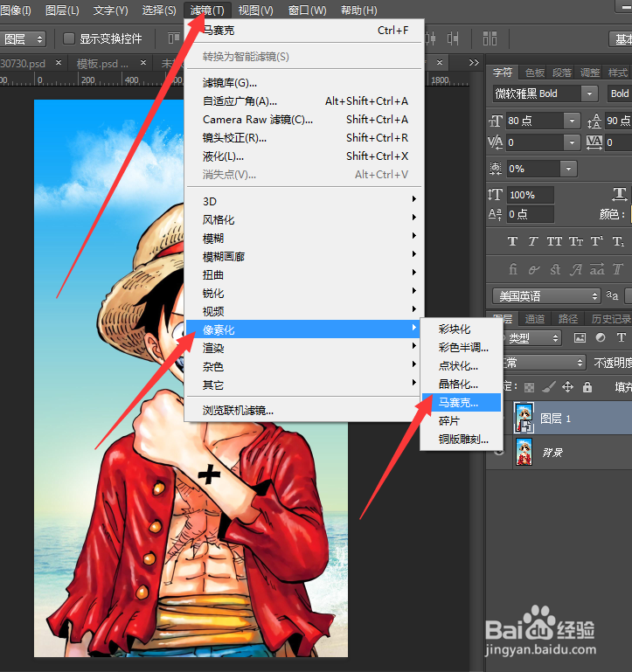Open the 窗口(W) menu

point(307,10)
